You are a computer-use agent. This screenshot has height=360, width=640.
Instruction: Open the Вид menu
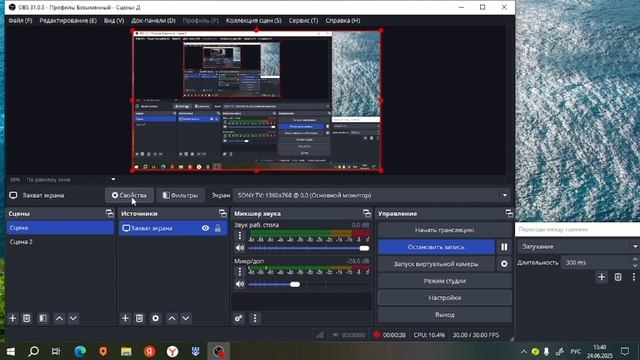point(114,20)
